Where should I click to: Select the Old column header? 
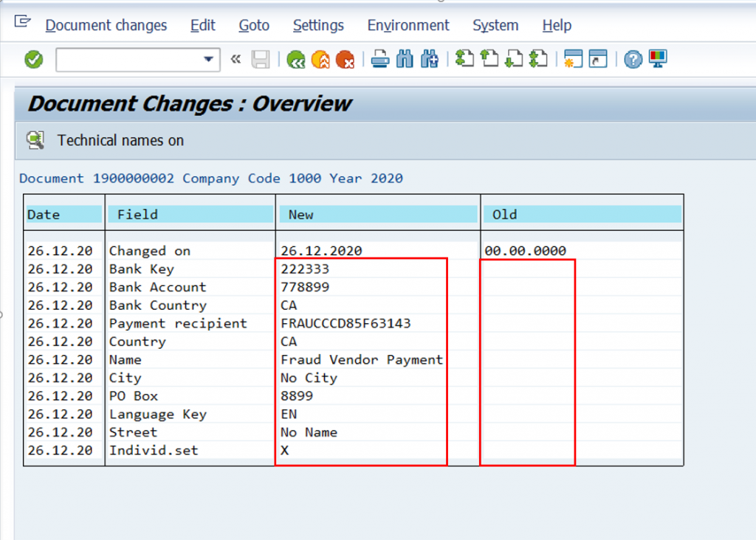582,215
